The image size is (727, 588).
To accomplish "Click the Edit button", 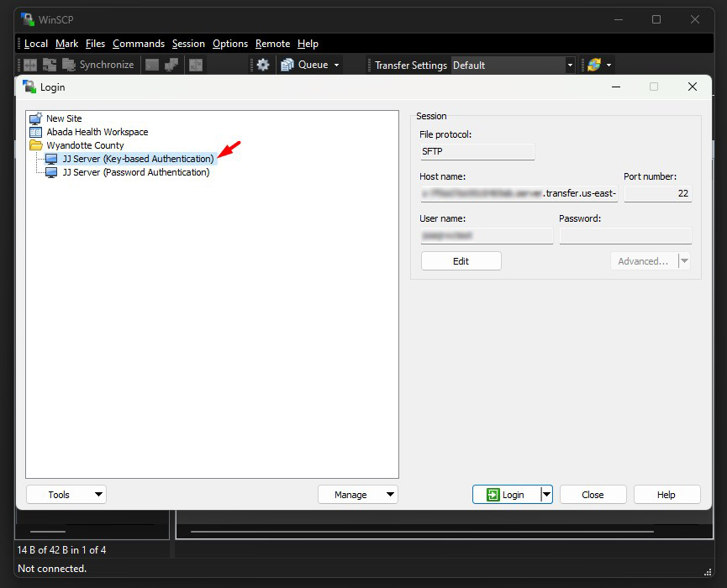I will (x=461, y=261).
